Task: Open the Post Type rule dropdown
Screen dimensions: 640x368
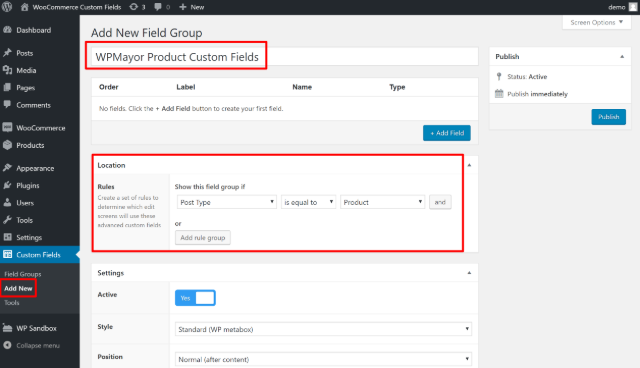Action: [227, 202]
